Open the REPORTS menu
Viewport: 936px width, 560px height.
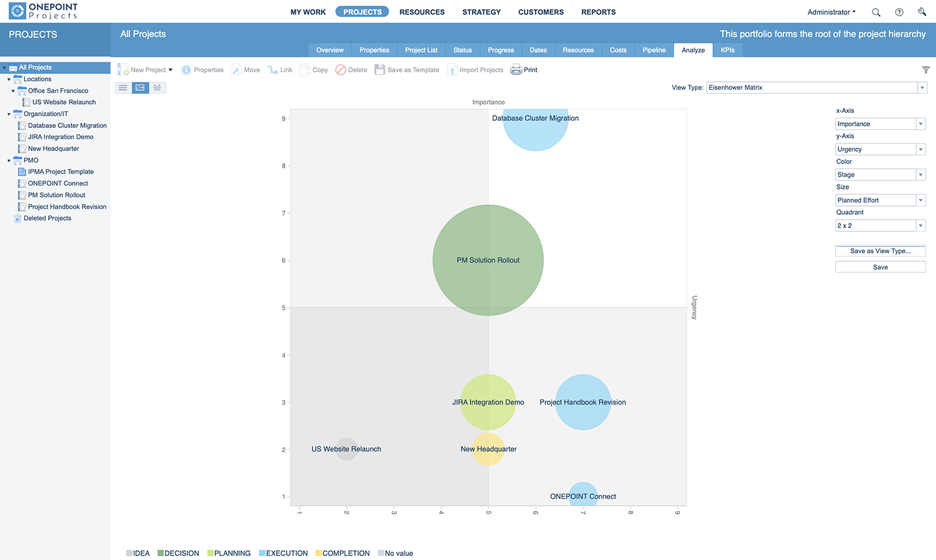598,12
